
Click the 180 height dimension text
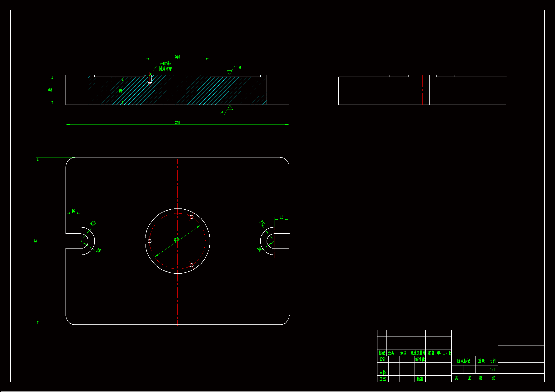click(36, 241)
